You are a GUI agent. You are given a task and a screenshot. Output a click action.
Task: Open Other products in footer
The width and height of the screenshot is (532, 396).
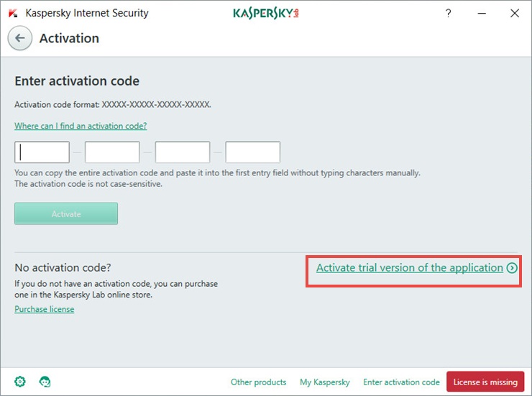pos(258,382)
